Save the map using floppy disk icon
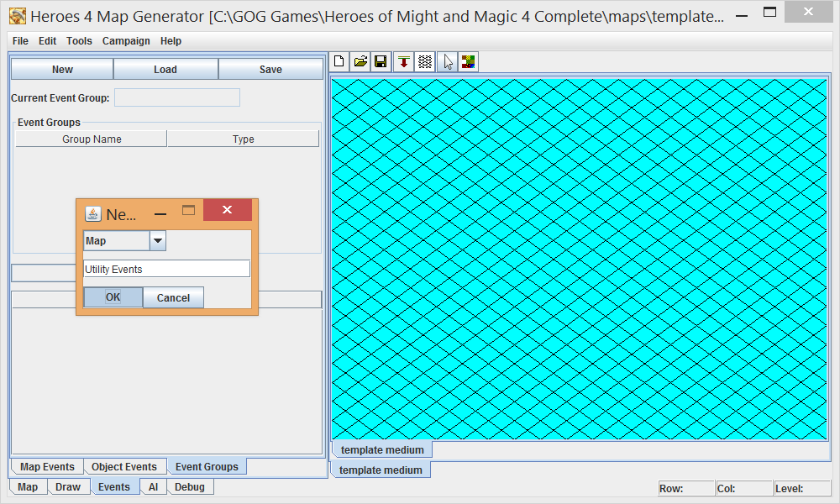Screen dimensions: 840x504 point(381,61)
